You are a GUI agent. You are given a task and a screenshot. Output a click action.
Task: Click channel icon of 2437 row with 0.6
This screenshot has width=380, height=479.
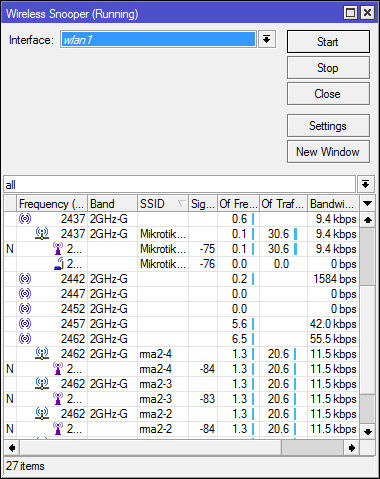[25, 219]
